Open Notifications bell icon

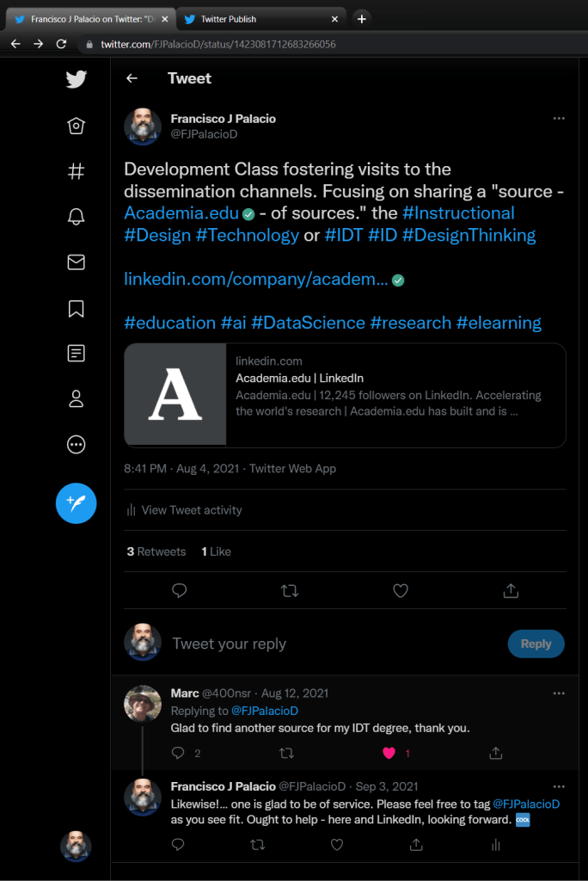click(76, 217)
